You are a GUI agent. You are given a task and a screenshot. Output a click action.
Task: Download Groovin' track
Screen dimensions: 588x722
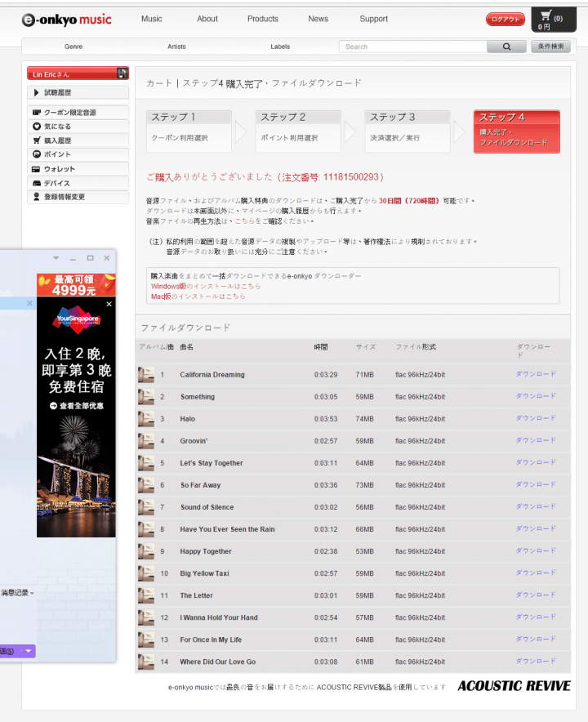[x=536, y=440]
